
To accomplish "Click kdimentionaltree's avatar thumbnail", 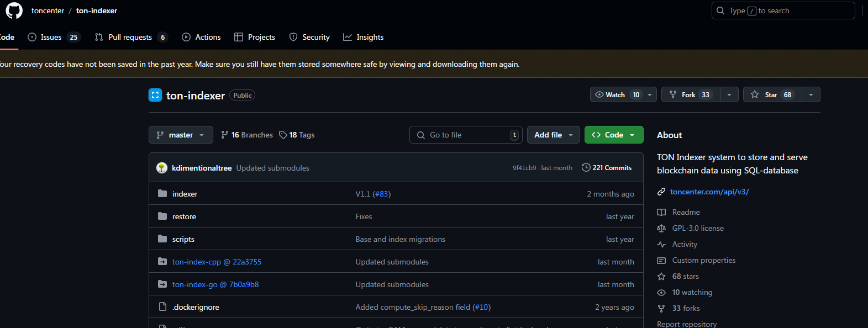I will [x=162, y=168].
